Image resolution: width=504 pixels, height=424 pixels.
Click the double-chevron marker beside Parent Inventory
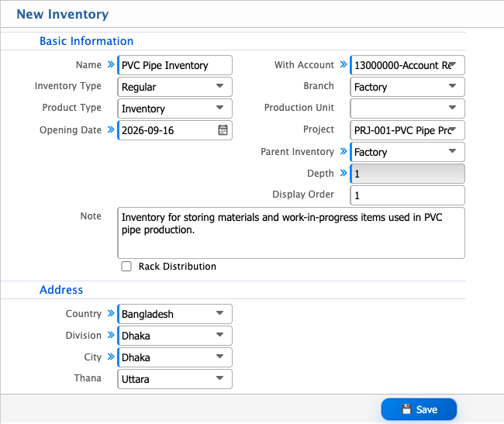point(343,151)
